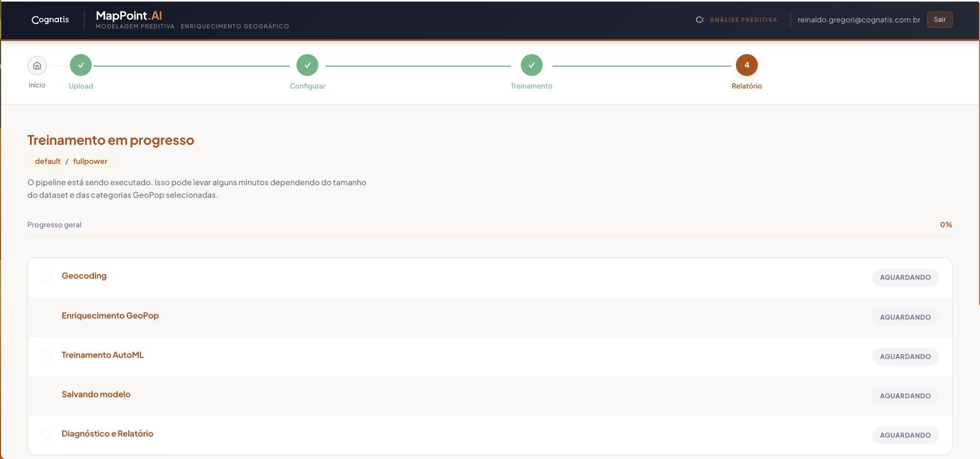This screenshot has width=980, height=459.
Task: Click the Progresso geral progress bar
Action: 490,238
